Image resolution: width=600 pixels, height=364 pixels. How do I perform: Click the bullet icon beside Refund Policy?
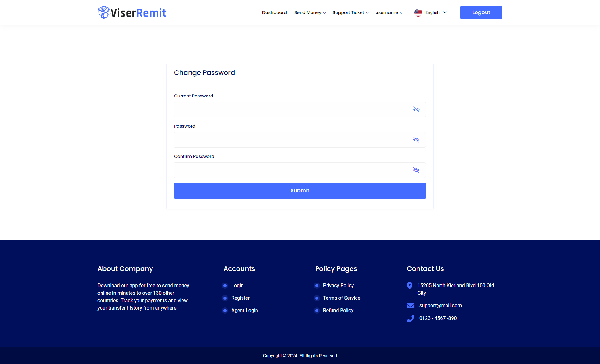point(317,311)
